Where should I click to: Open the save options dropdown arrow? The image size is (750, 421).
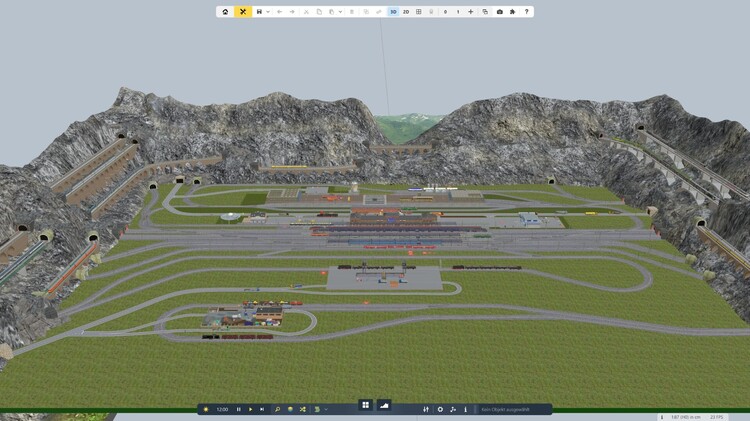[268, 11]
